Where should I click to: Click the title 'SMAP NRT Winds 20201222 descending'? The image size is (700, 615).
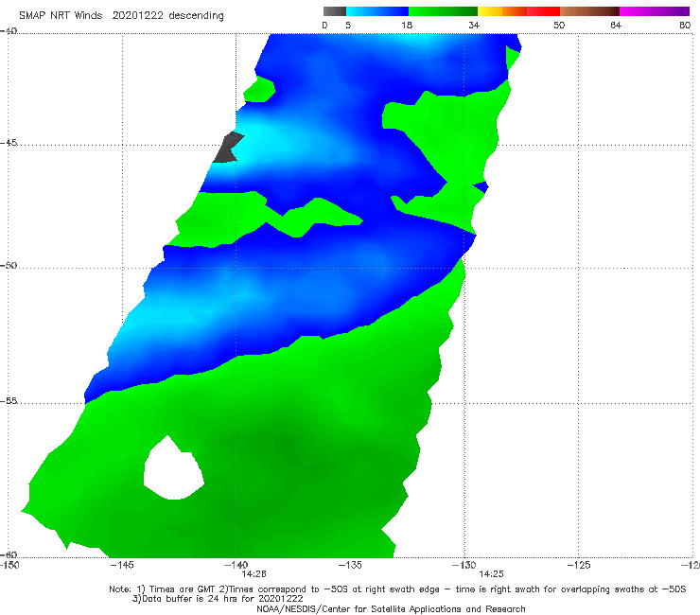(x=121, y=16)
